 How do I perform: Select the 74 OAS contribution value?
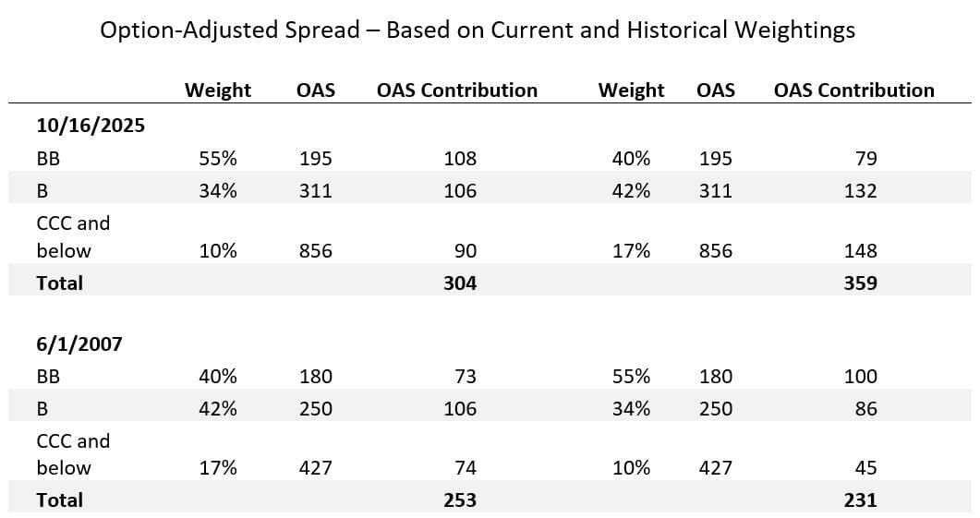coord(465,467)
